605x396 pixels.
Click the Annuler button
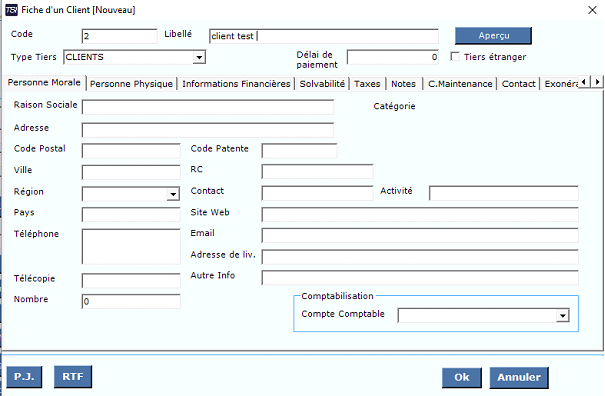click(519, 377)
